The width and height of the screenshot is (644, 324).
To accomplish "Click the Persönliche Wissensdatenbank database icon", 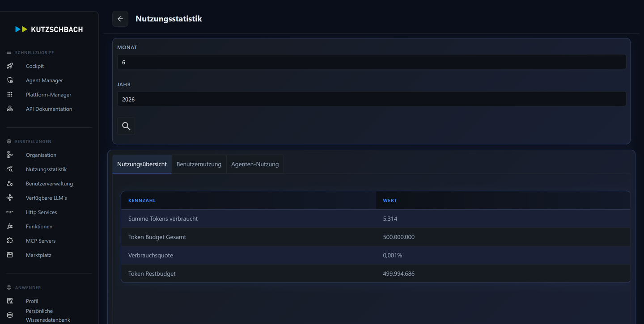I will 10,315.
